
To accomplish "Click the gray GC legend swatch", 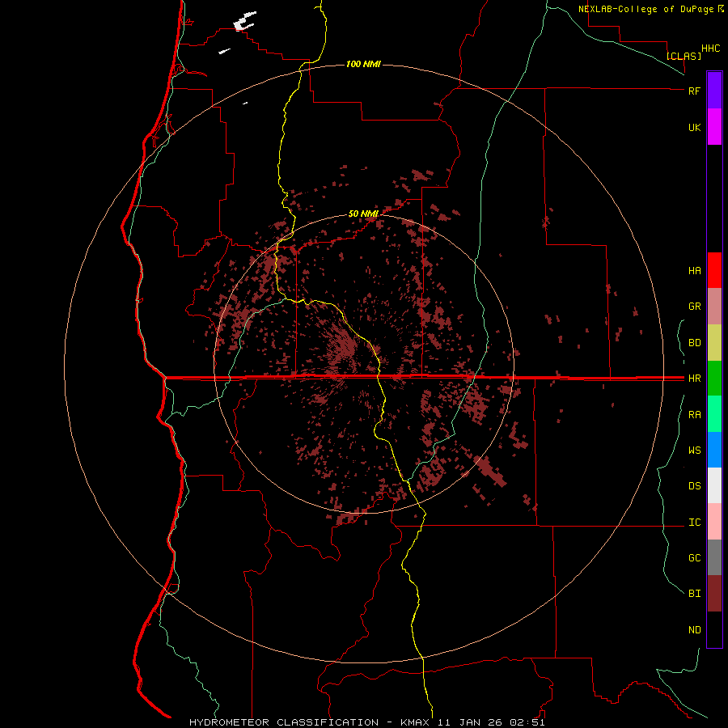I will (x=714, y=557).
